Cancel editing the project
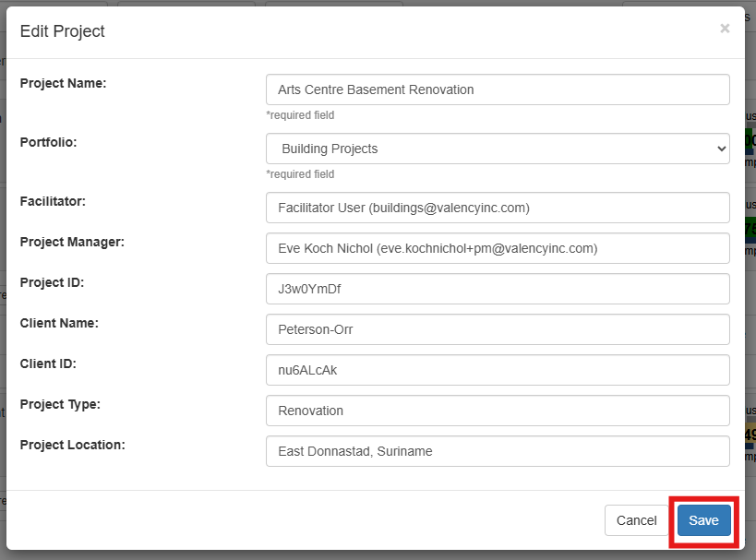756x560 pixels. point(637,519)
